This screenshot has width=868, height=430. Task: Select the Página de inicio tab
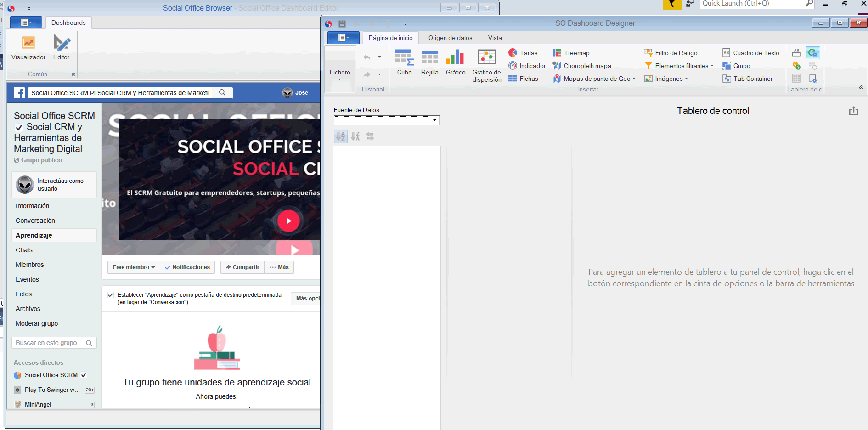coord(390,38)
